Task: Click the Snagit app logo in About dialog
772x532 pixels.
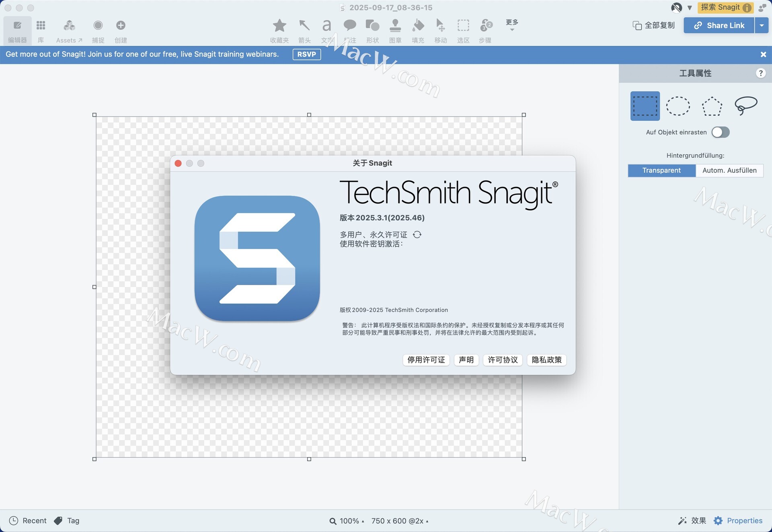Action: click(257, 258)
